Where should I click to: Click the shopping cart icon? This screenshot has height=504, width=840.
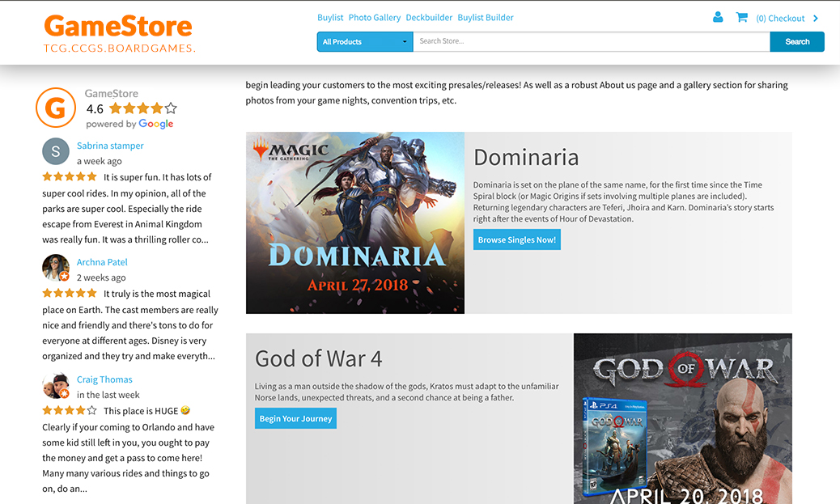coord(741,18)
